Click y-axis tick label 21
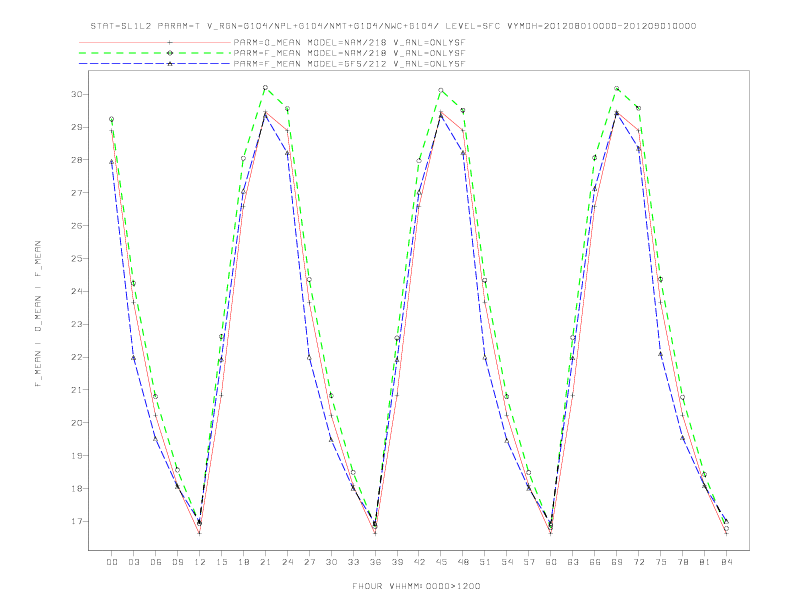Screen dimensions: 792x612 (x=77, y=390)
